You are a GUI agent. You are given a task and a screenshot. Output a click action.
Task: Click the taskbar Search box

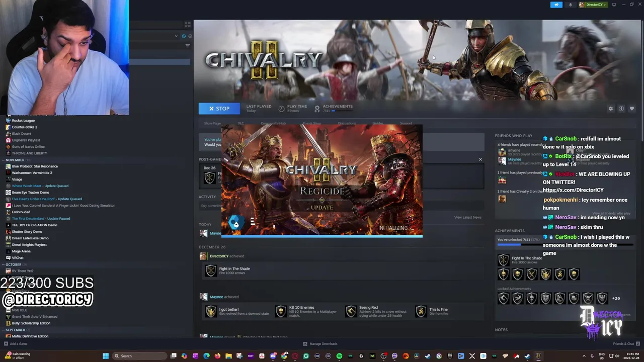(139, 356)
